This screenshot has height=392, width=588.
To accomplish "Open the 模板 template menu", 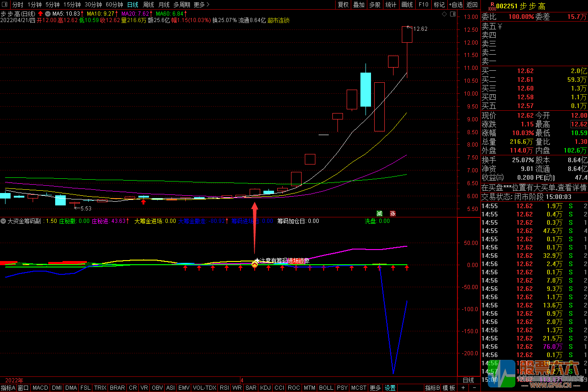I will pyautogui.click(x=449, y=388).
